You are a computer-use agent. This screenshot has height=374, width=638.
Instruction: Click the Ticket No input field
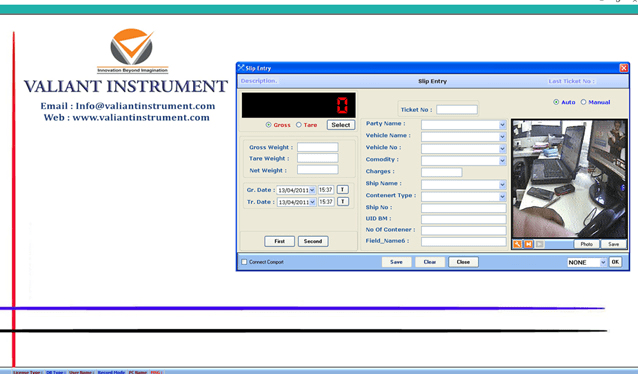[457, 109]
